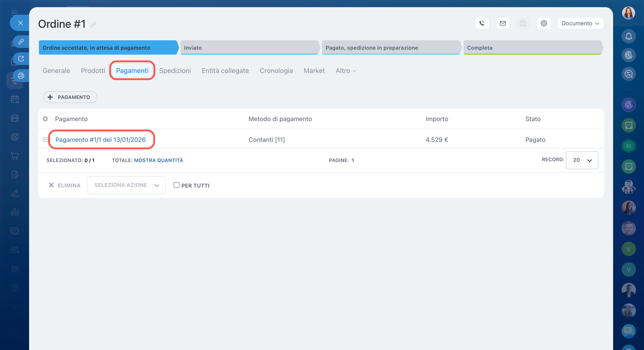Click link icon beside Ordine #1 title

coord(93,25)
